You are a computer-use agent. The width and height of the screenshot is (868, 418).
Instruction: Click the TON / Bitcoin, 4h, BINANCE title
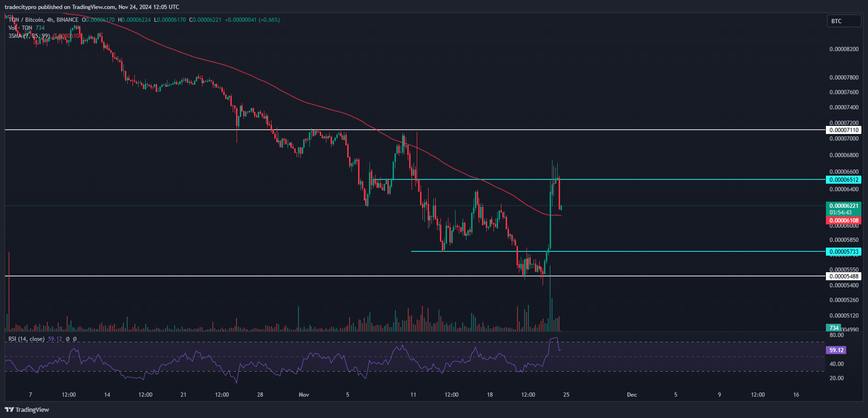[x=44, y=20]
